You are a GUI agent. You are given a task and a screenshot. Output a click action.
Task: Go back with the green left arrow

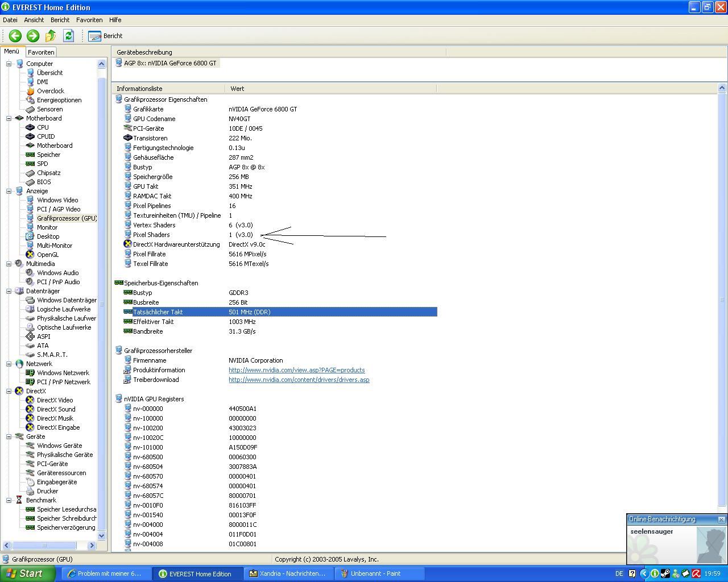point(15,36)
